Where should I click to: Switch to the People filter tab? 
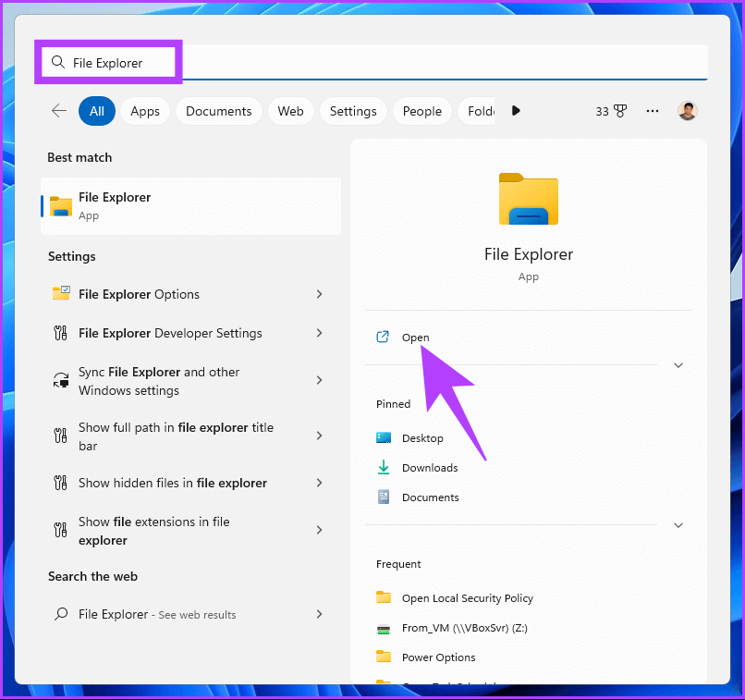click(x=421, y=111)
